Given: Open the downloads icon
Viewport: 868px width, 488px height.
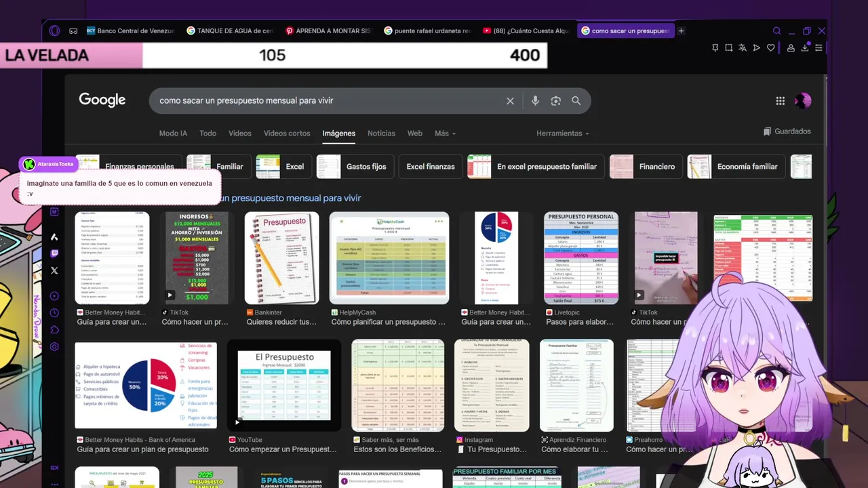Looking at the screenshot, I should [805, 47].
